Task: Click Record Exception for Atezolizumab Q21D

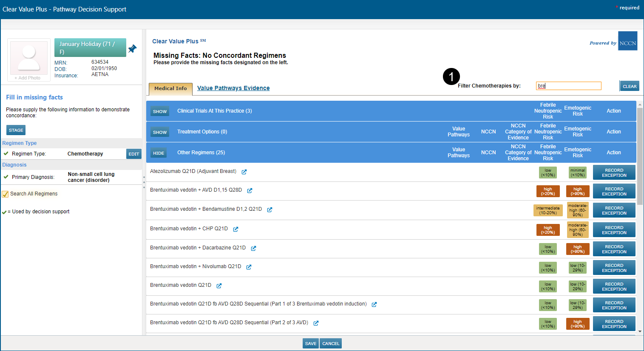Action: (614, 173)
